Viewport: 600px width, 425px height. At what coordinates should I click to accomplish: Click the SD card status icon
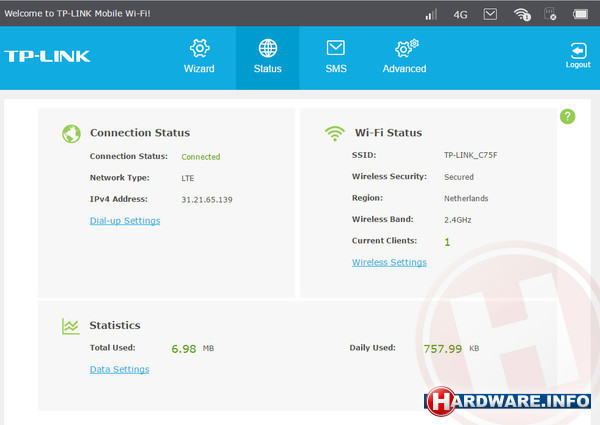click(550, 14)
